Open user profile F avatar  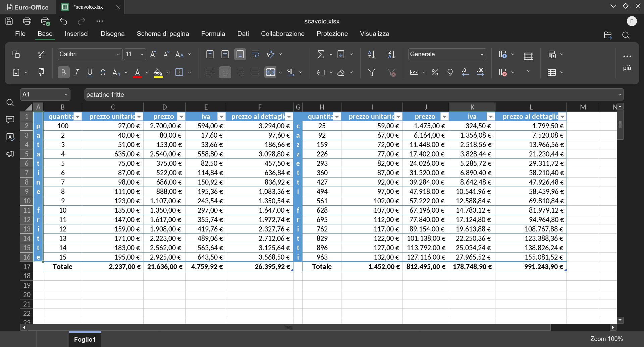632,21
